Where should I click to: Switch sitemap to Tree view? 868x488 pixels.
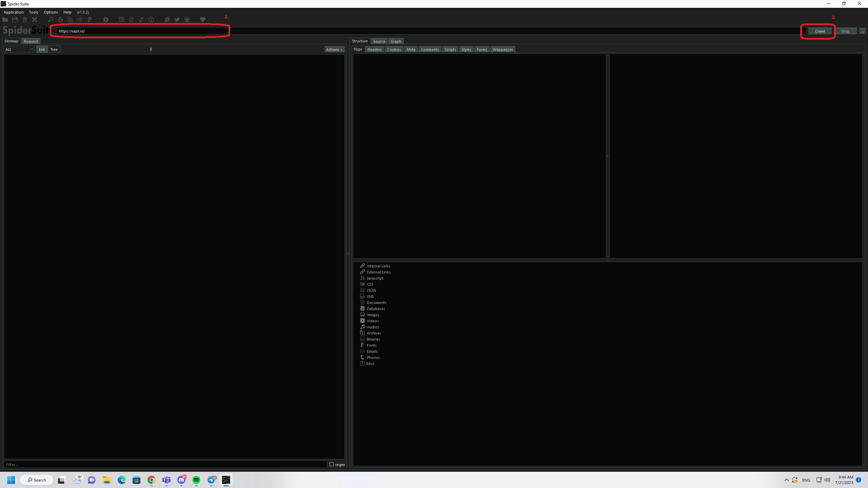click(x=54, y=49)
